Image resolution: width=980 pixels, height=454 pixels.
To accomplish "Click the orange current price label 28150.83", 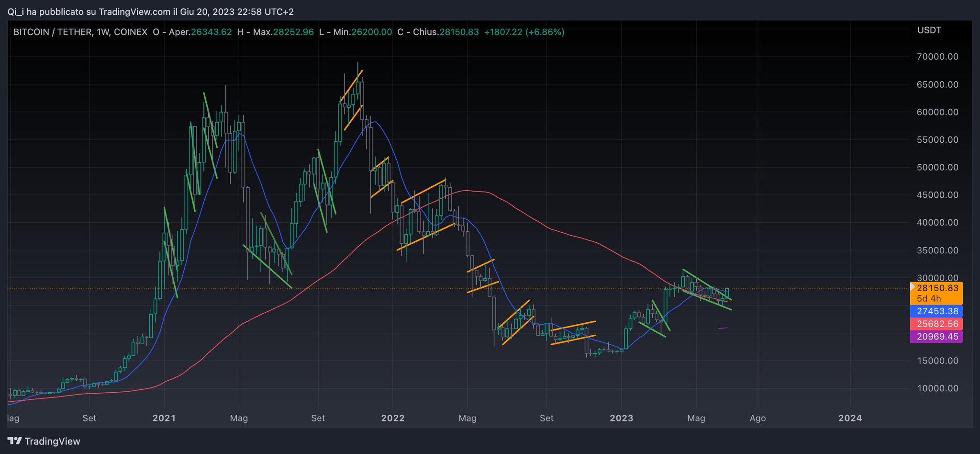I will [937, 288].
